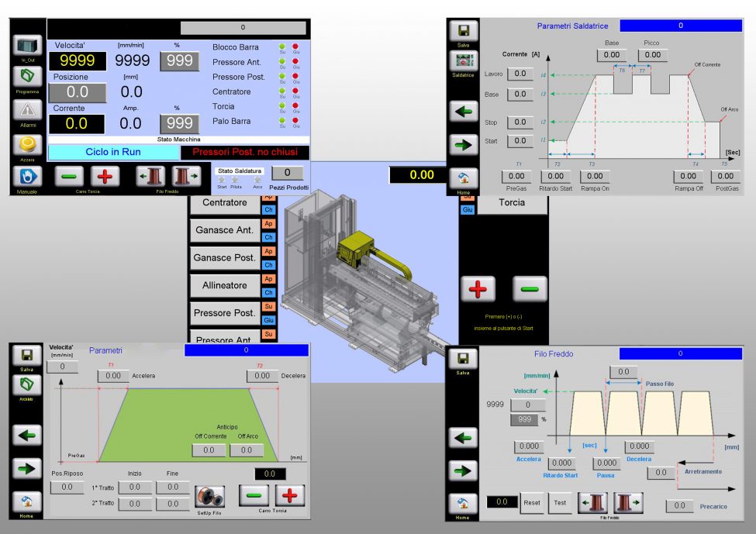Open the SetUp Filo wire spool icon
Screen dimensions: 756x534
pyautogui.click(x=209, y=495)
